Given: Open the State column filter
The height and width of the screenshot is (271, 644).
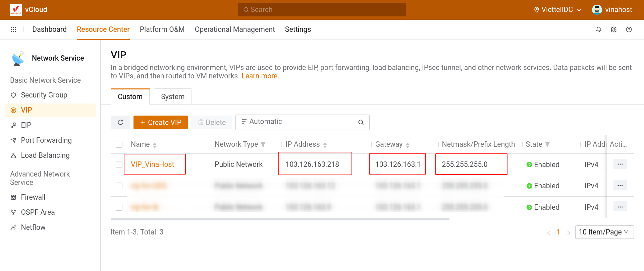Looking at the screenshot, I should [x=547, y=144].
